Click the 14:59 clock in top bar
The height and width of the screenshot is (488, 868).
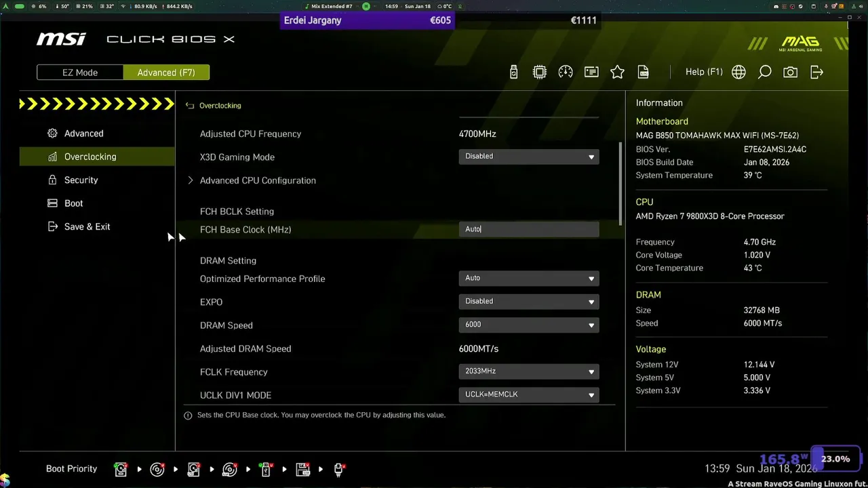391,6
